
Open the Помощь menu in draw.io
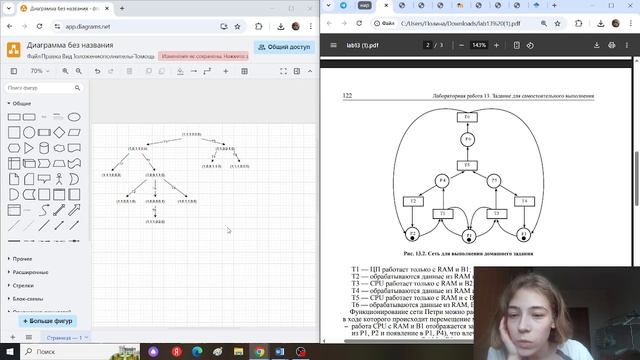point(144,56)
